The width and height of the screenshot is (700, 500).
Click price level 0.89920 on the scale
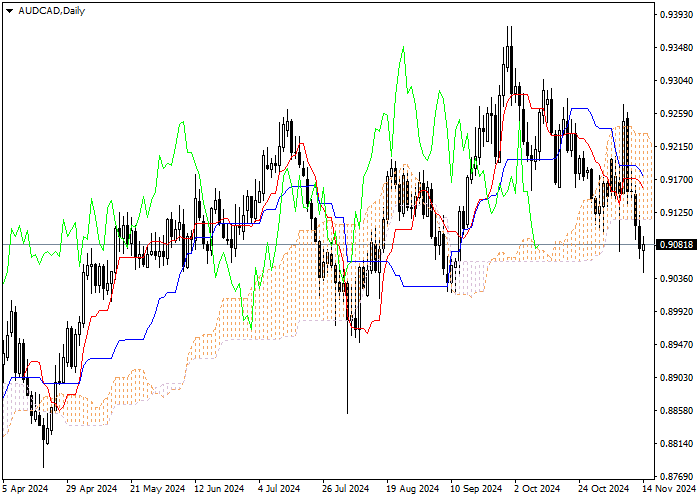[677, 312]
